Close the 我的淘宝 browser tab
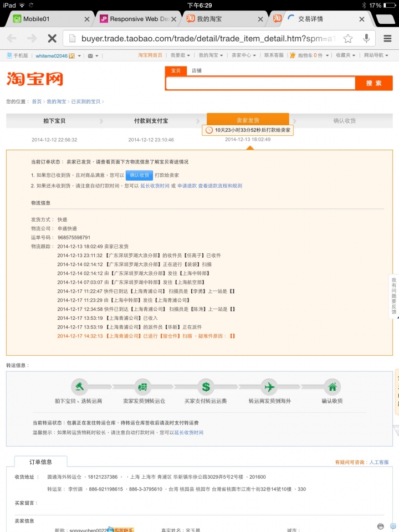This screenshot has width=399, height=532. pyautogui.click(x=260, y=19)
